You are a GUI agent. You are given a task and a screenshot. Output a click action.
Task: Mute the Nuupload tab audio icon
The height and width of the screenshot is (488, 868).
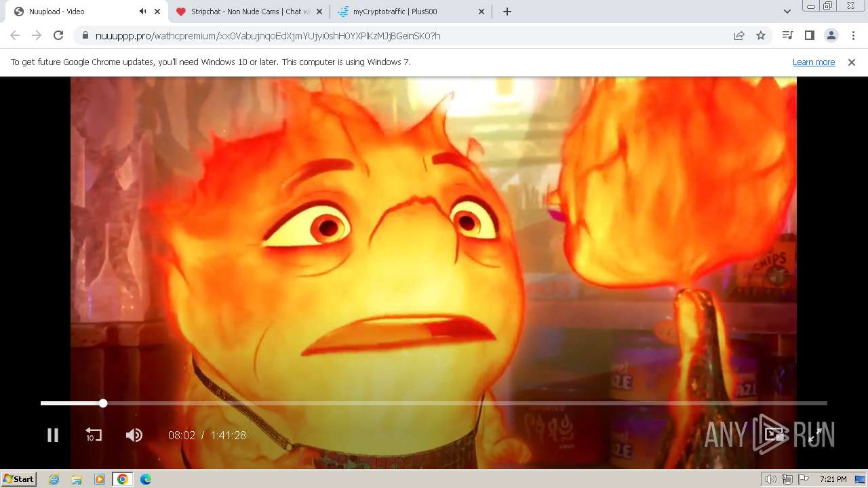pos(142,12)
